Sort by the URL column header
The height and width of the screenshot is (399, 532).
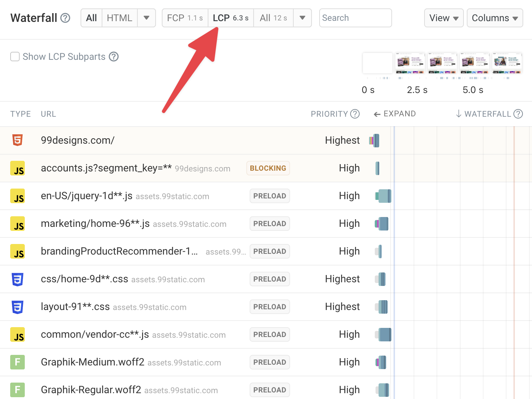point(48,114)
